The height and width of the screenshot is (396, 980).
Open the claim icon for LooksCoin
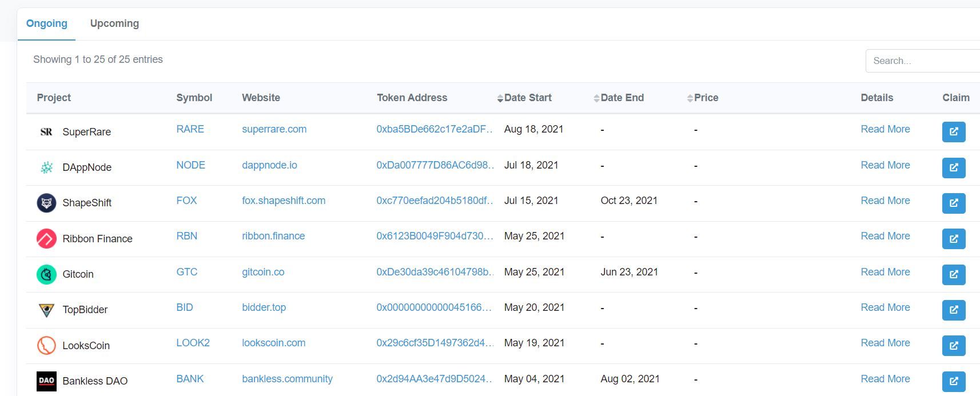coord(954,345)
